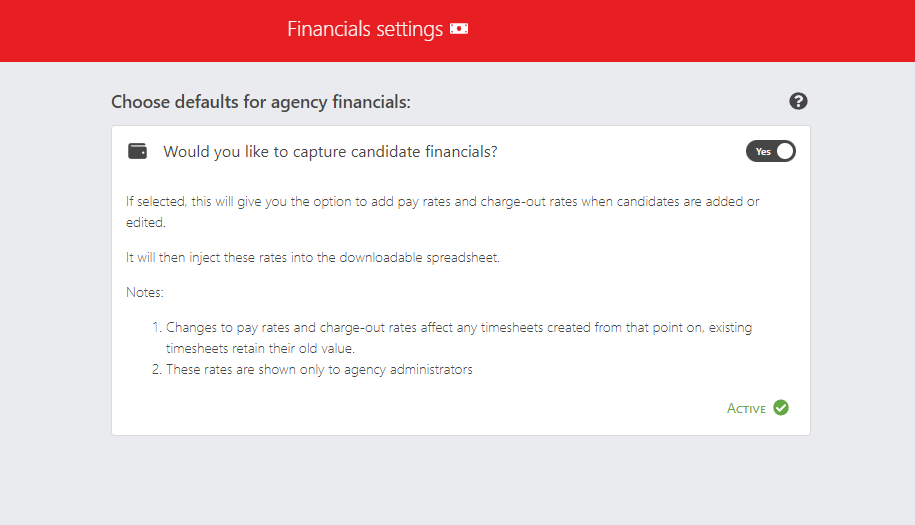The image size is (915, 525).
Task: Click 'Would you like to capture candidate financials?' text
Action: (x=330, y=152)
